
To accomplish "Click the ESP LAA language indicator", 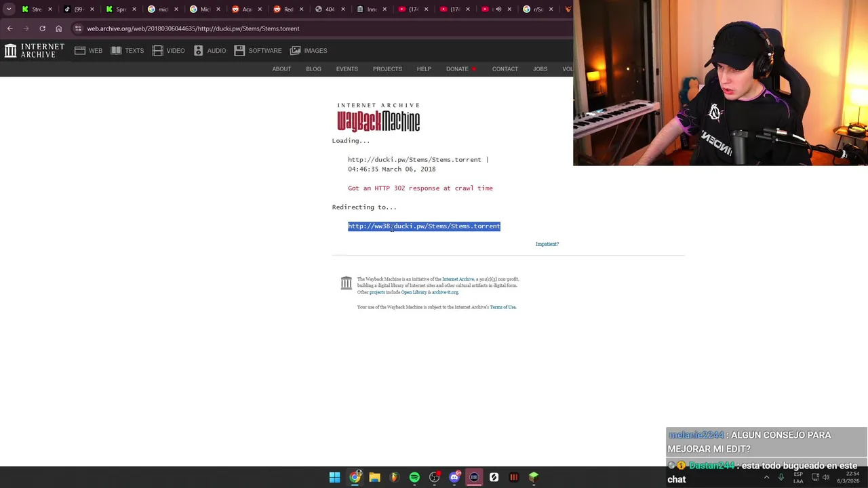I will 798,477.
